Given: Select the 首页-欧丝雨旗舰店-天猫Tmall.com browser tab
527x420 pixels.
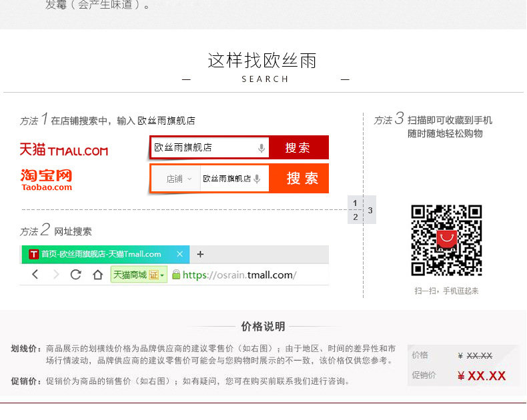Looking at the screenshot, I should (x=105, y=255).
